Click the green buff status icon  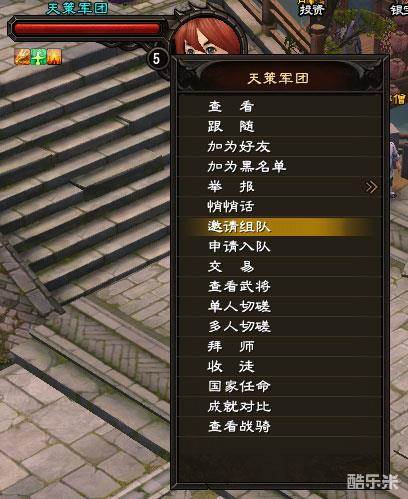click(x=38, y=57)
